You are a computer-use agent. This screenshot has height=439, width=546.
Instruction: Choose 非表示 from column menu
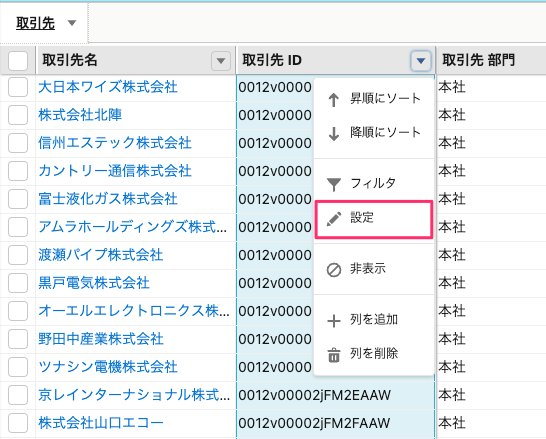[374, 269]
